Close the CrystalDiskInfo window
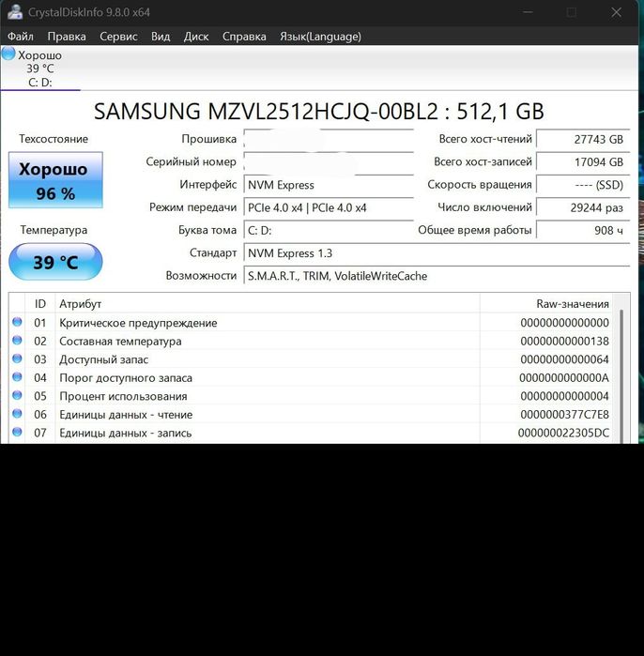This screenshot has width=644, height=656. pos(617,12)
